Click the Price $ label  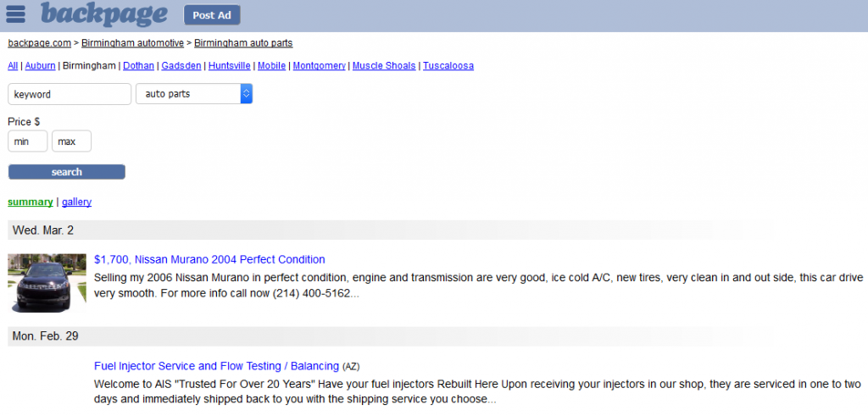coord(24,122)
